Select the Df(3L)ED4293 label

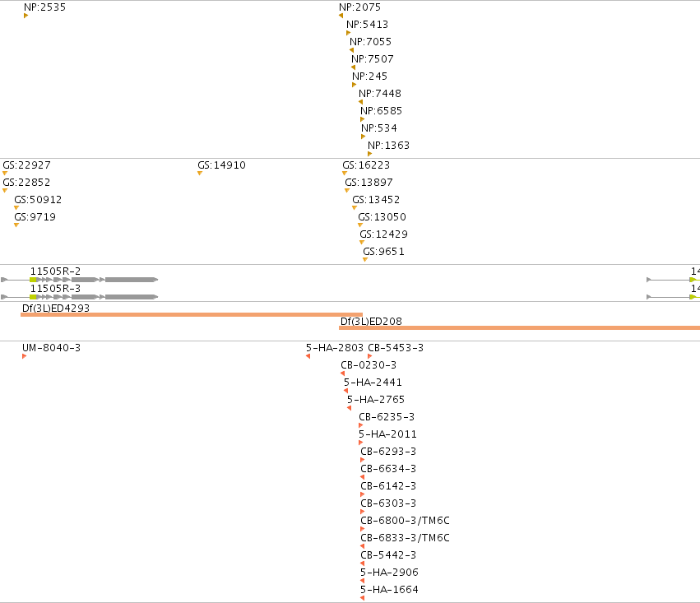click(56, 308)
